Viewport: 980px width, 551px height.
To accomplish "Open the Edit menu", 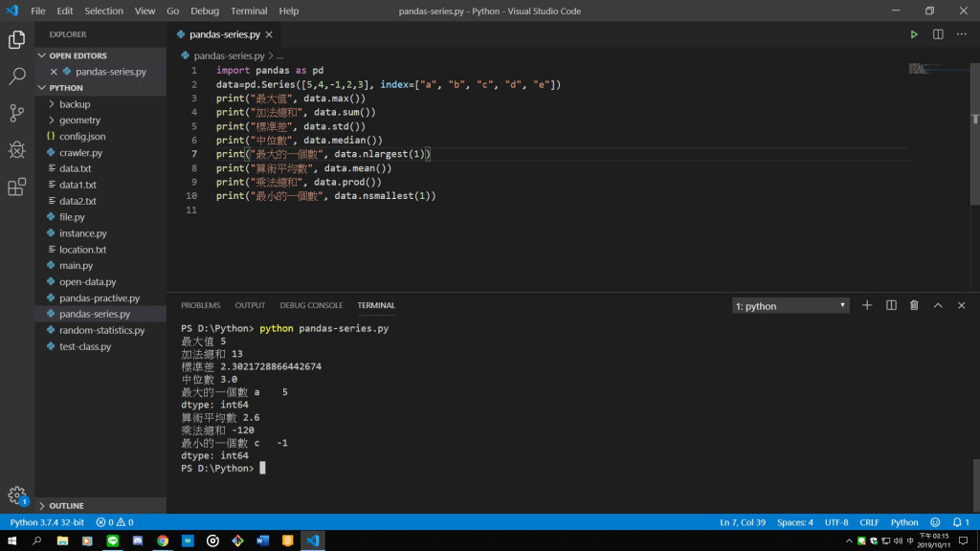I will pos(64,11).
